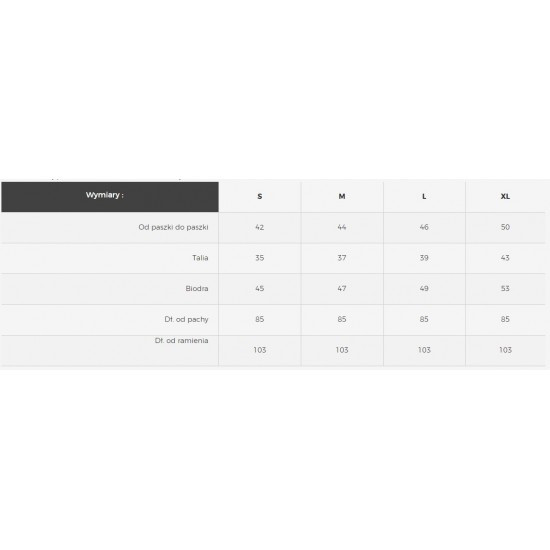The width and height of the screenshot is (550, 550).
Task: Click value 46 in L column
Action: (x=424, y=227)
